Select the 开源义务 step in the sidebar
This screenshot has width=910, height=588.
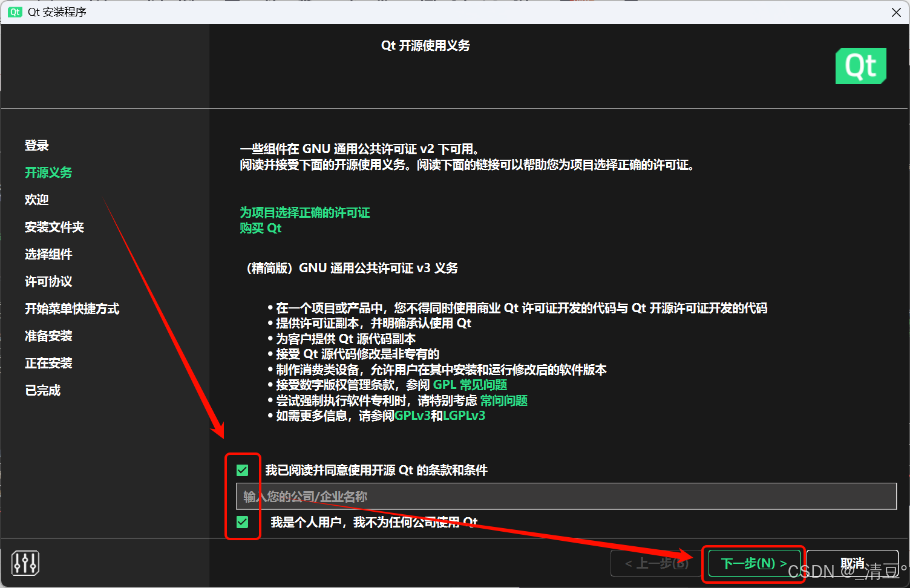(x=48, y=172)
